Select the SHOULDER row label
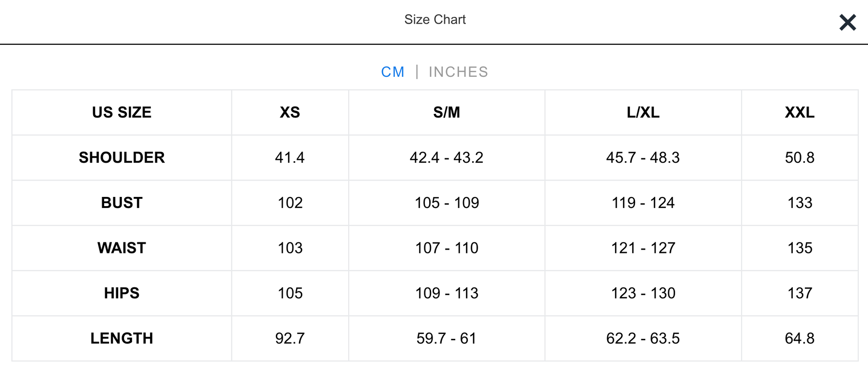 (x=122, y=158)
